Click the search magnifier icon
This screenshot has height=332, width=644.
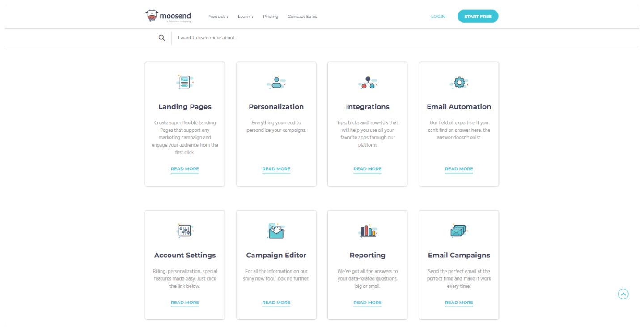pyautogui.click(x=162, y=38)
